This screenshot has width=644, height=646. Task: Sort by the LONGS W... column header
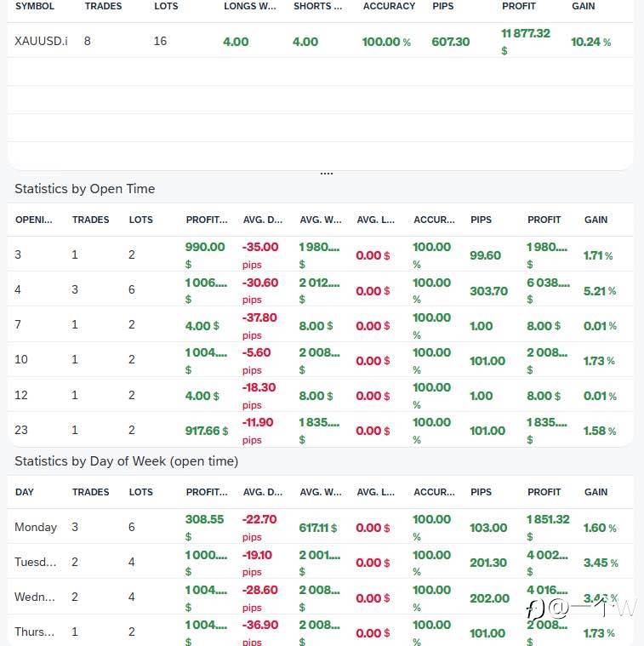coord(250,6)
